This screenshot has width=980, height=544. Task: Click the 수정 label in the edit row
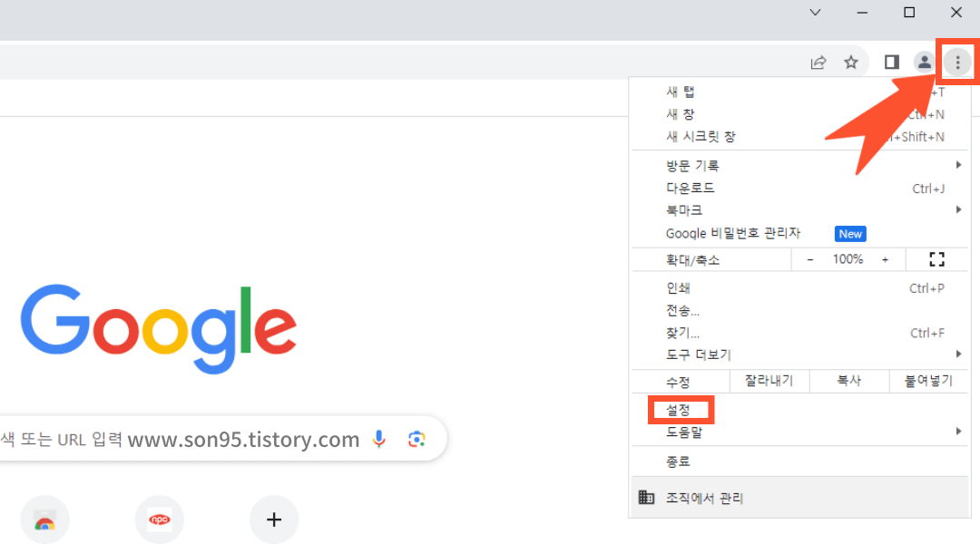[678, 382]
